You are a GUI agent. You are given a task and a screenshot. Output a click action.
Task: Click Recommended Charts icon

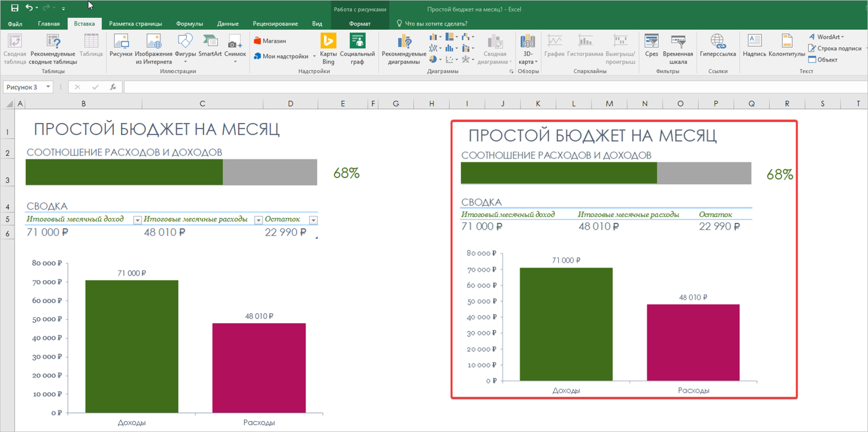coord(404,48)
